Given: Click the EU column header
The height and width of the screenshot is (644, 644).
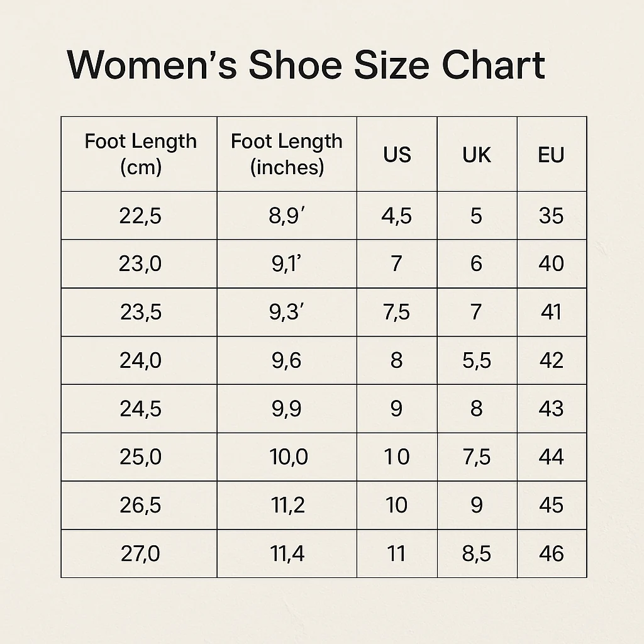Looking at the screenshot, I should point(552,154).
